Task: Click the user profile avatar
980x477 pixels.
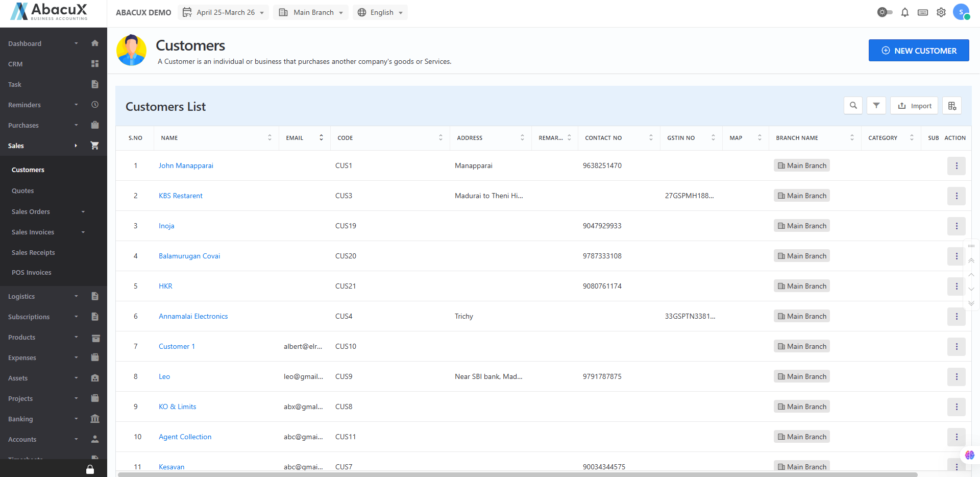Action: pyautogui.click(x=961, y=12)
